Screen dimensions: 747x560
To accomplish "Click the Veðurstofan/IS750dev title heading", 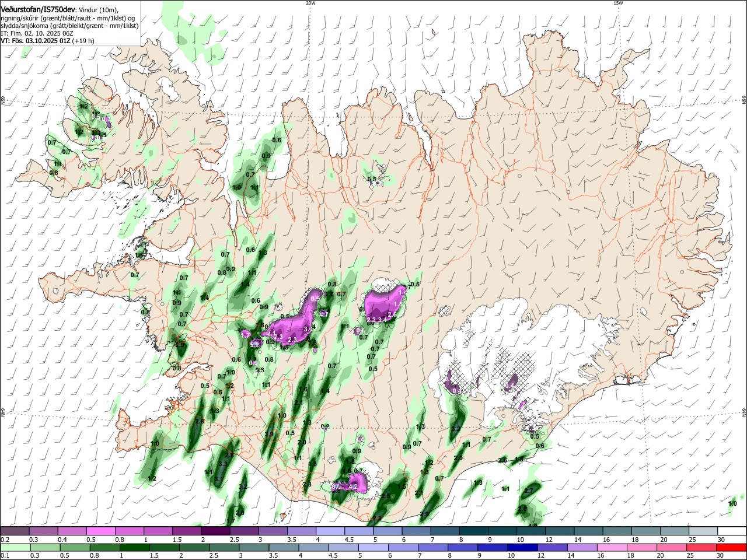I will pos(38,10).
